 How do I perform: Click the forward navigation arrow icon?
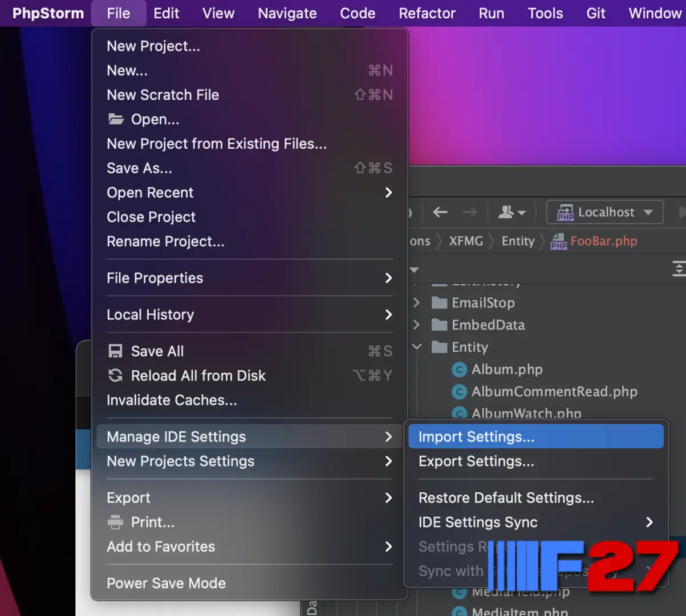click(470, 212)
